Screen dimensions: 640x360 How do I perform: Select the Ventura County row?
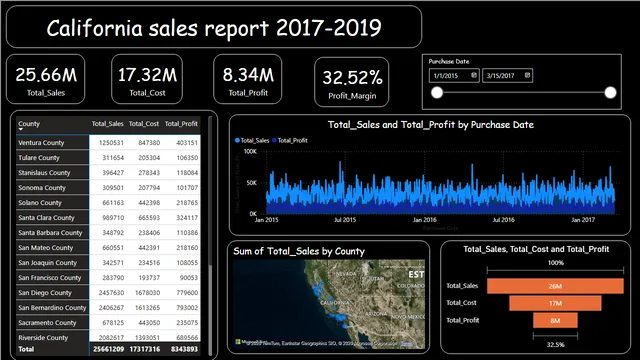(x=108, y=142)
